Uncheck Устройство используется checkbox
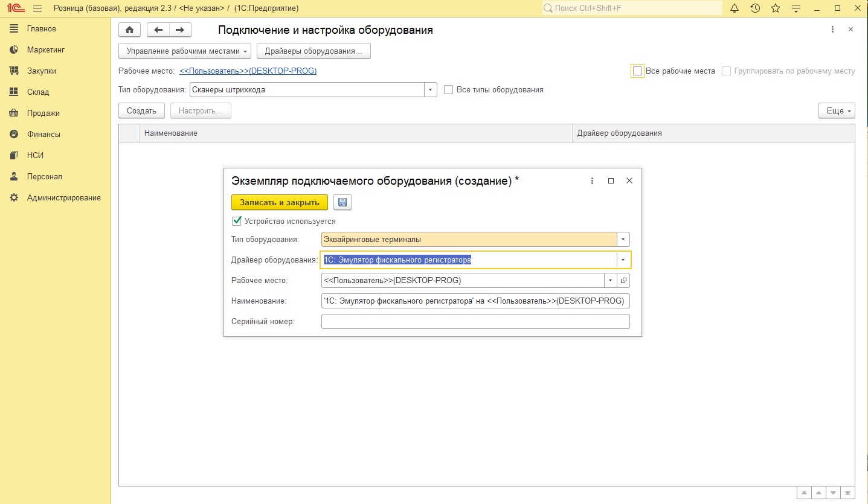This screenshot has height=504, width=868. (237, 221)
